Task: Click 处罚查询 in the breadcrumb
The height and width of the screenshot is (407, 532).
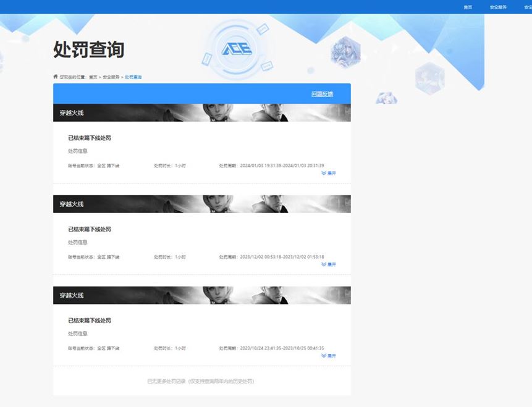Action: click(x=133, y=77)
